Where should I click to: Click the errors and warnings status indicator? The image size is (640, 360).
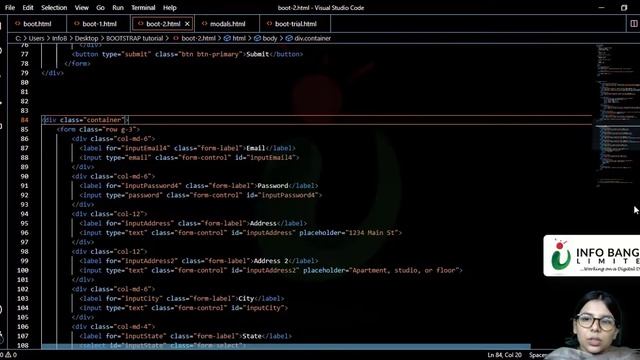pyautogui.click(x=9, y=355)
